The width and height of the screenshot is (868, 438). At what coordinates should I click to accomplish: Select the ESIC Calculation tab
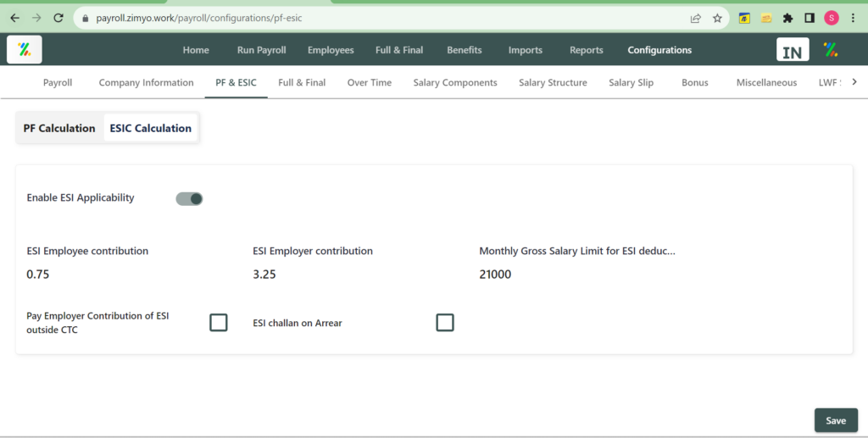(151, 128)
